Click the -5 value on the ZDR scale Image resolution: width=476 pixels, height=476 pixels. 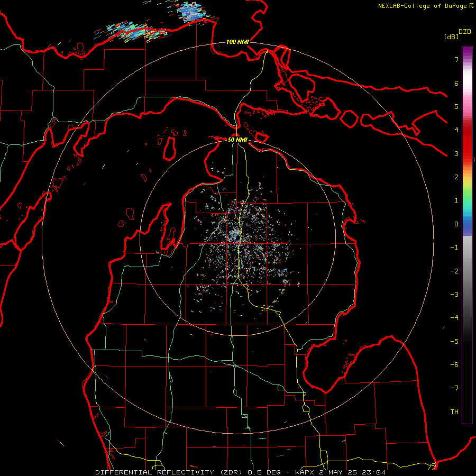click(454, 342)
